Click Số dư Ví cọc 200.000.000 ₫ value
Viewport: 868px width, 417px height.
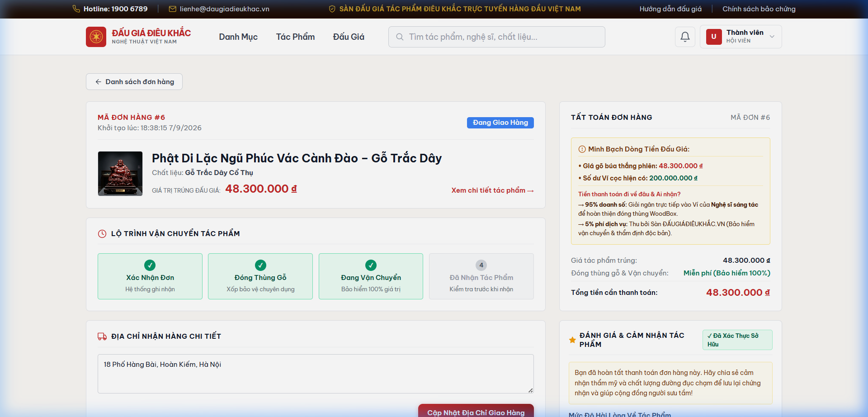tap(673, 178)
